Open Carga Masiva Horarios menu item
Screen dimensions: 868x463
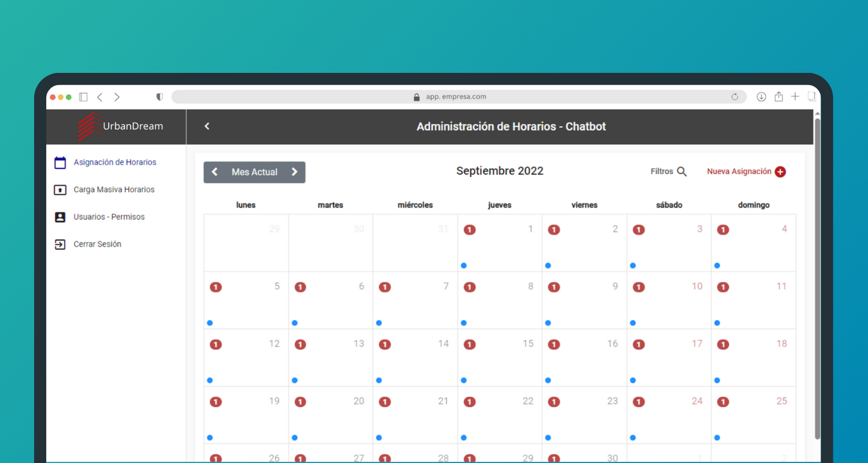[114, 190]
